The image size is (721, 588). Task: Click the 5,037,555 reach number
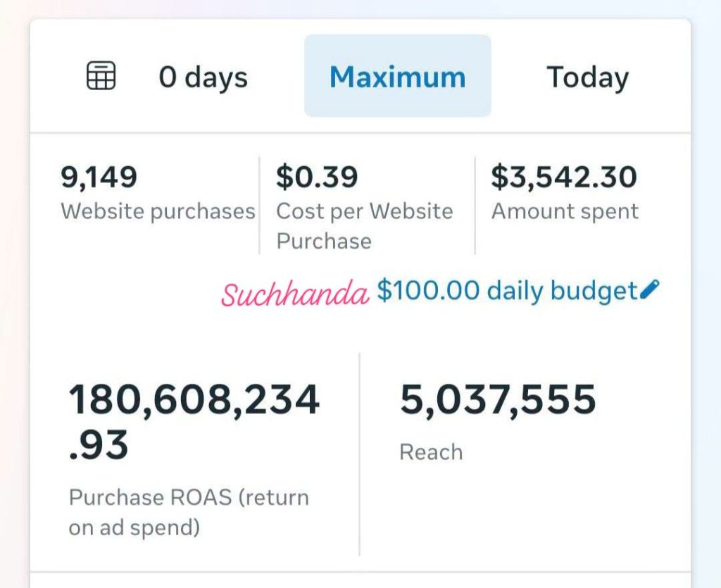[498, 399]
